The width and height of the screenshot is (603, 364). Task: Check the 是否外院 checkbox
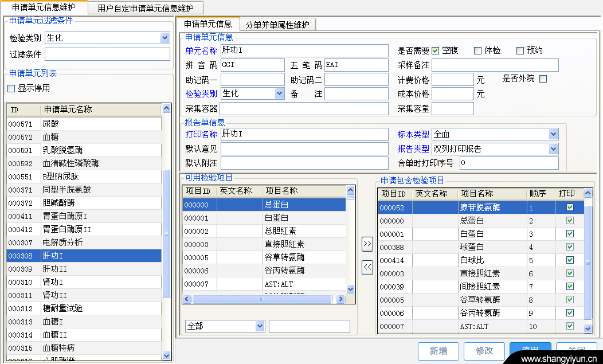pyautogui.click(x=543, y=79)
